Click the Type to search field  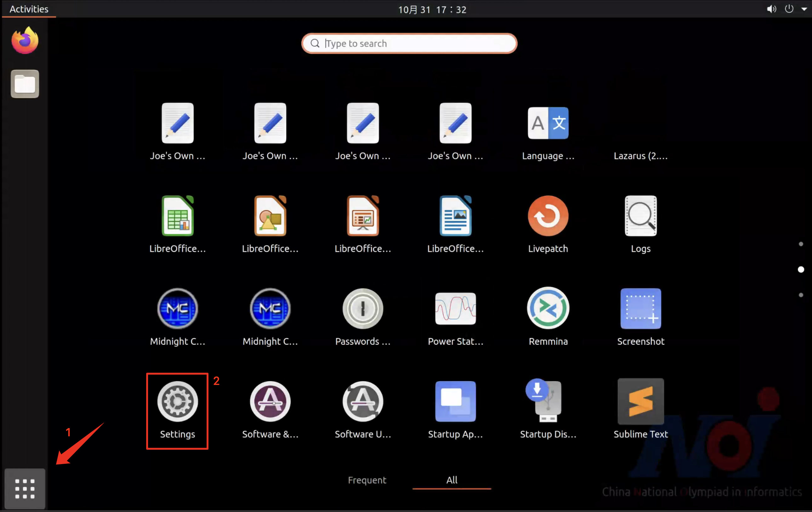tap(409, 44)
